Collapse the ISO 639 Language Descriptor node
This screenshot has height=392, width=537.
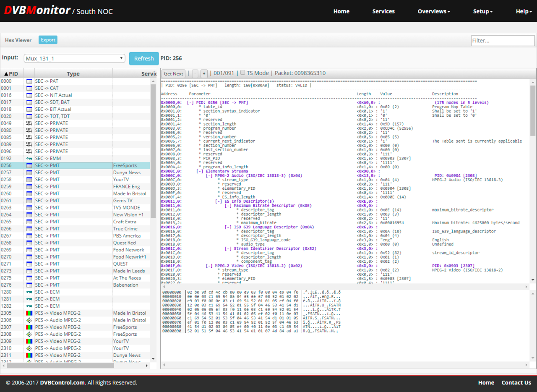tap(228, 227)
